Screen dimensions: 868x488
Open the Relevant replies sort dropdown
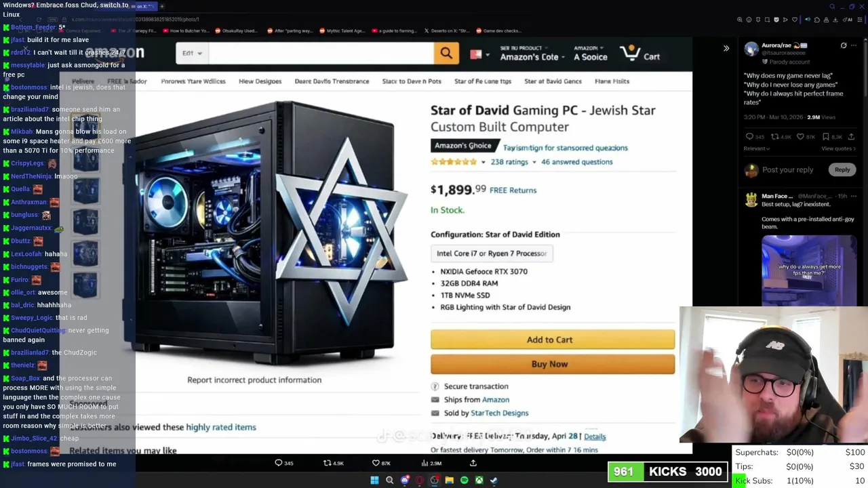(x=757, y=148)
